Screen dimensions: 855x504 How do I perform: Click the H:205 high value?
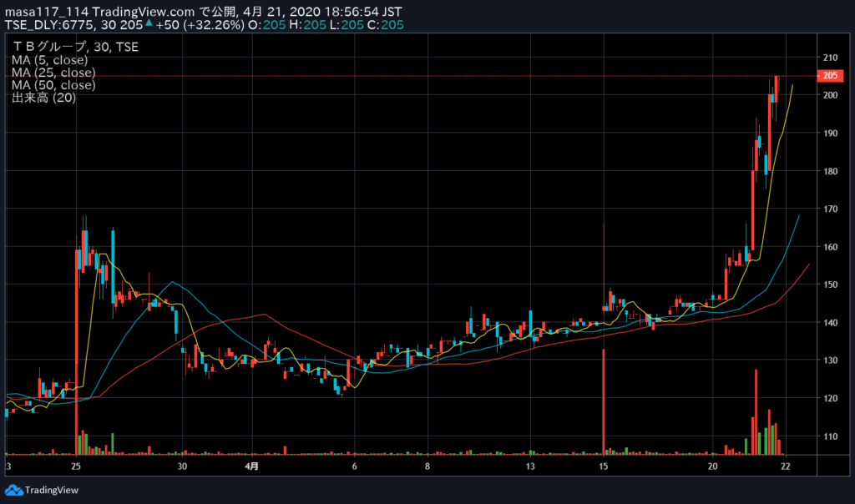(307, 25)
